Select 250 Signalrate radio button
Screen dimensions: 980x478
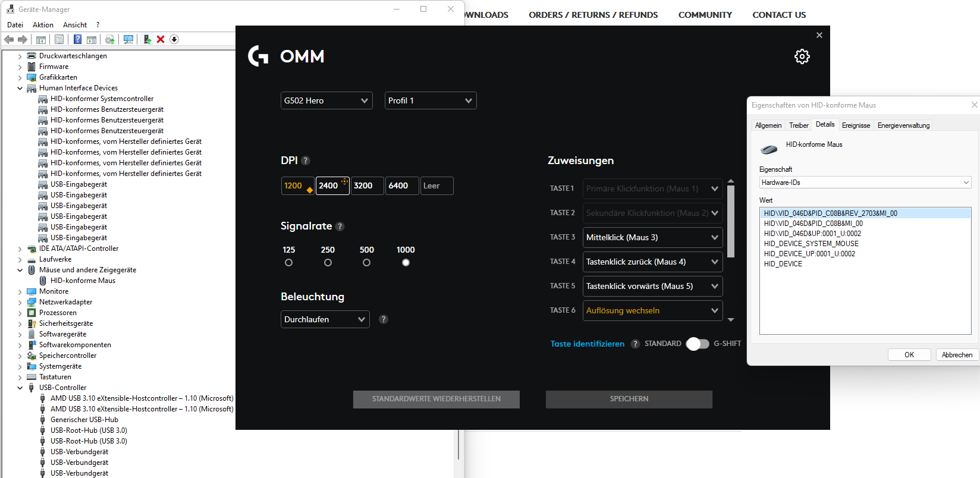(x=328, y=263)
